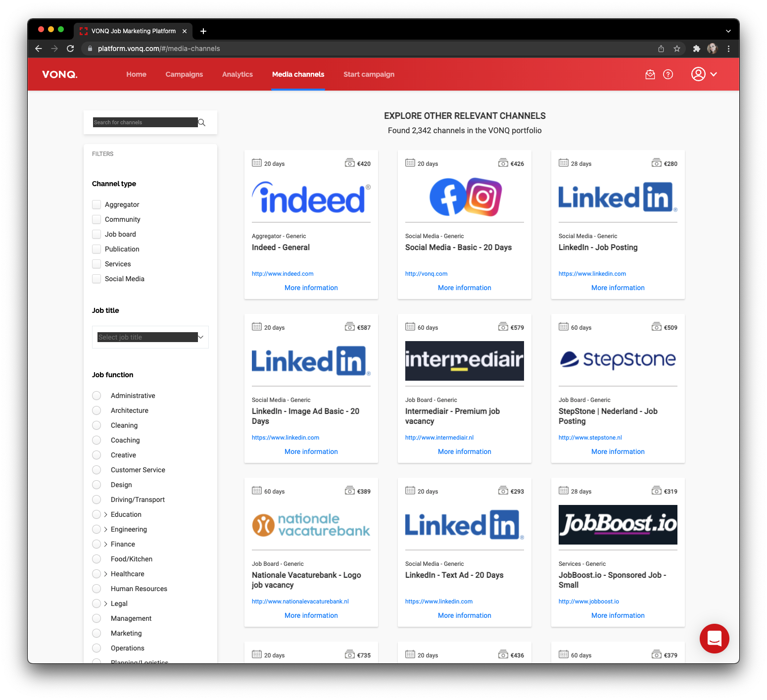767x700 pixels.
Task: Open the inbox notifications envelope icon
Action: pos(650,74)
